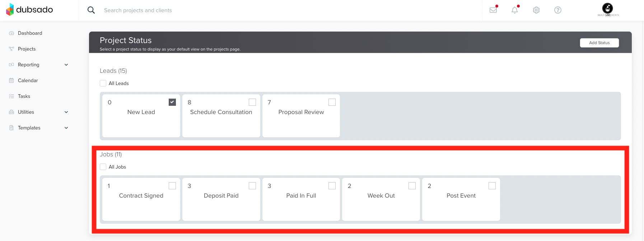The image size is (644, 241).
Task: Select the Proposal Review status card
Action: coord(301,115)
